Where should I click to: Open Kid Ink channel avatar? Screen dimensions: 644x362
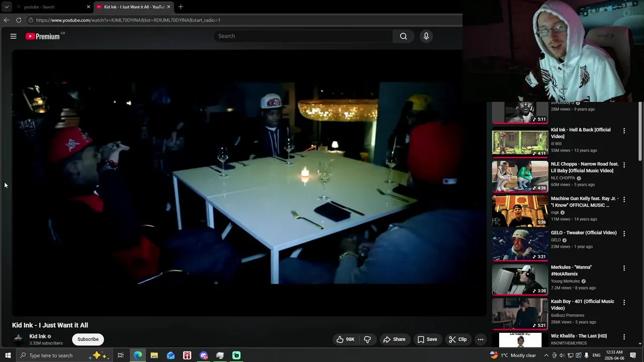point(19,339)
